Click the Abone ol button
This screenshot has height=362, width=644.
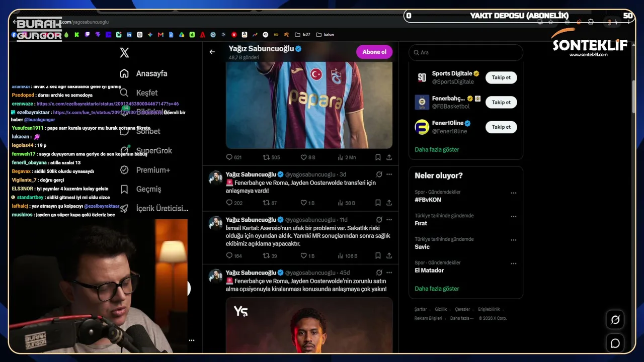[374, 52]
